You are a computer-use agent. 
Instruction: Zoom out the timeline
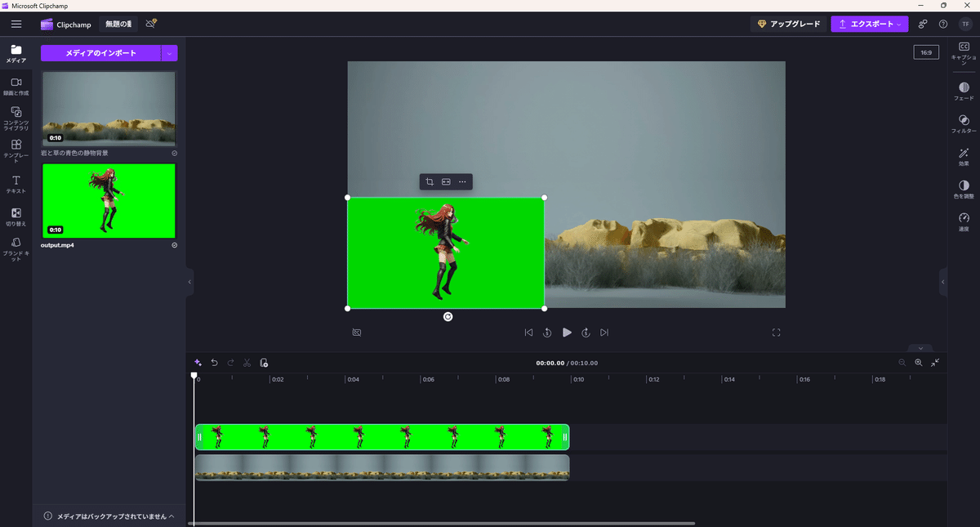(x=902, y=363)
